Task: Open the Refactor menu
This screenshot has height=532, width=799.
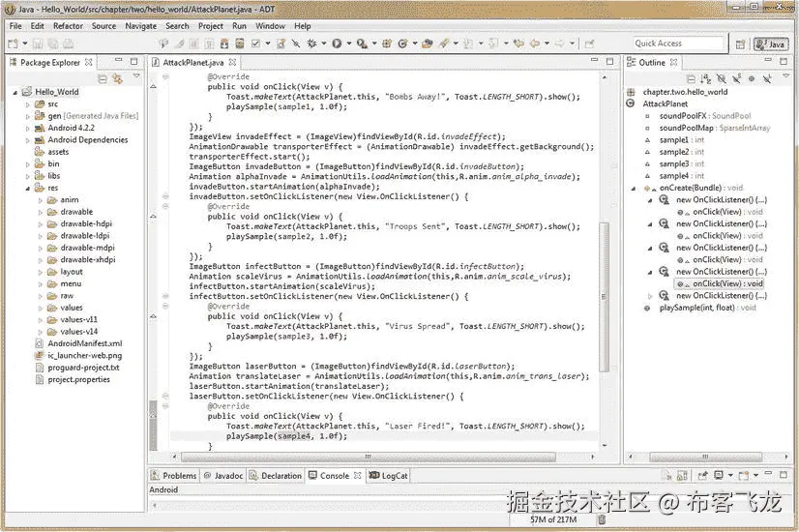Action: click(68, 26)
